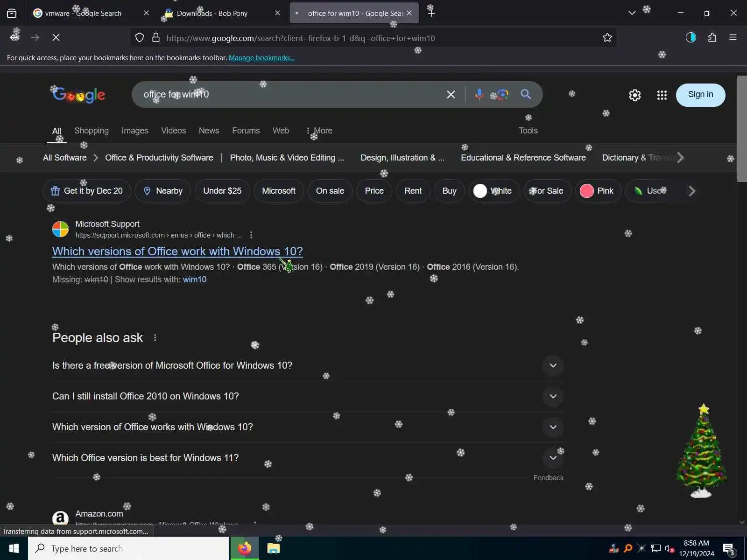Click the site padlock icon
Image resolution: width=747 pixels, height=560 pixels.
pos(156,38)
